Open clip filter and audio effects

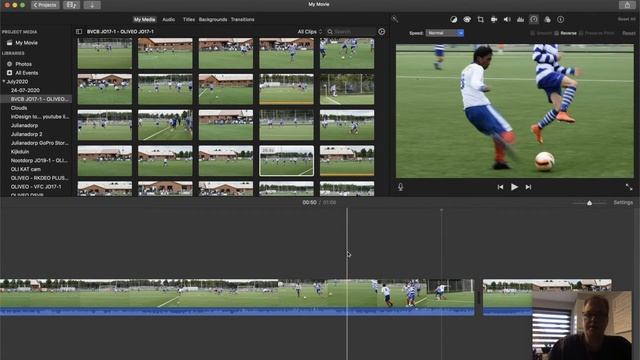tap(547, 19)
